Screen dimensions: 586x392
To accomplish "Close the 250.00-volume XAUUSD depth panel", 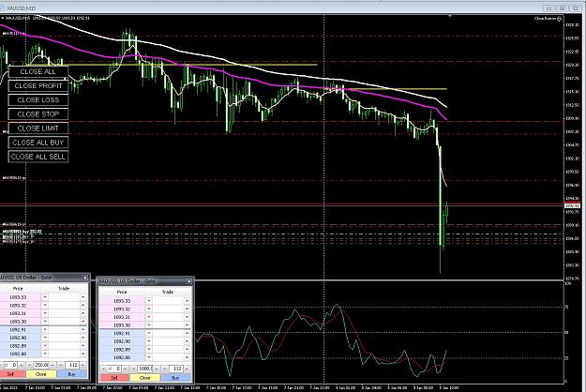I will 84,278.
